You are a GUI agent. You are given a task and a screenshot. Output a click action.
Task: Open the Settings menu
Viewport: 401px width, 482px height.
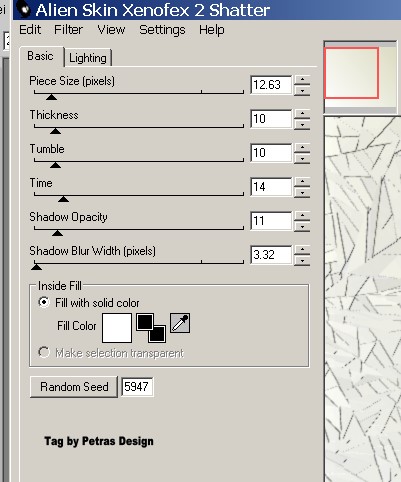pos(162,30)
